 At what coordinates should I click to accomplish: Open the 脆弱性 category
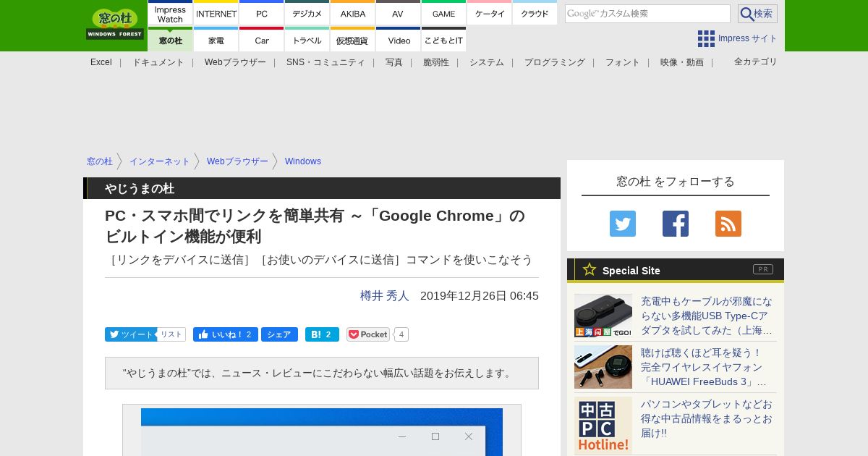tap(436, 62)
